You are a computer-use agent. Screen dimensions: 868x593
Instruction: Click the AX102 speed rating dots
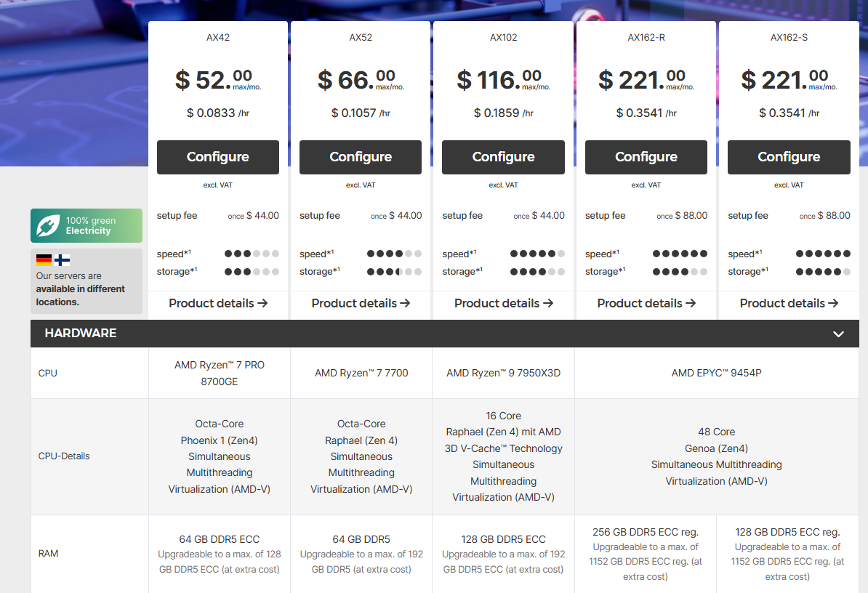point(537,254)
